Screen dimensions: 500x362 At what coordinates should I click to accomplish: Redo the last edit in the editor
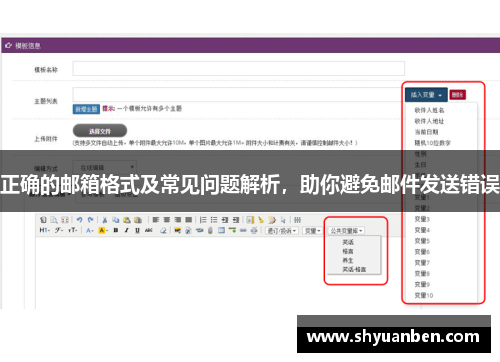pos(90,220)
